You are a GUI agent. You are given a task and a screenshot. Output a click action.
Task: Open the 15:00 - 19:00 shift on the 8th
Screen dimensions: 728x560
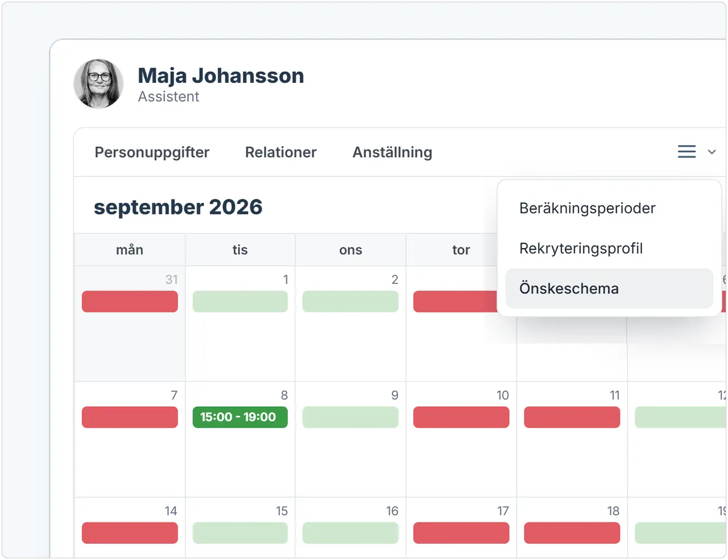coord(240,417)
